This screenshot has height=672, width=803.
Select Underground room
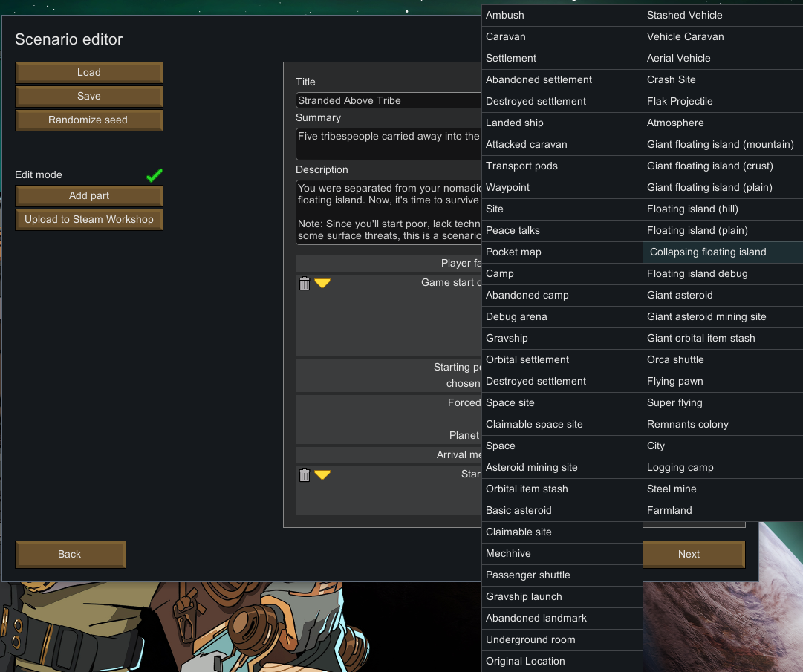(562, 639)
